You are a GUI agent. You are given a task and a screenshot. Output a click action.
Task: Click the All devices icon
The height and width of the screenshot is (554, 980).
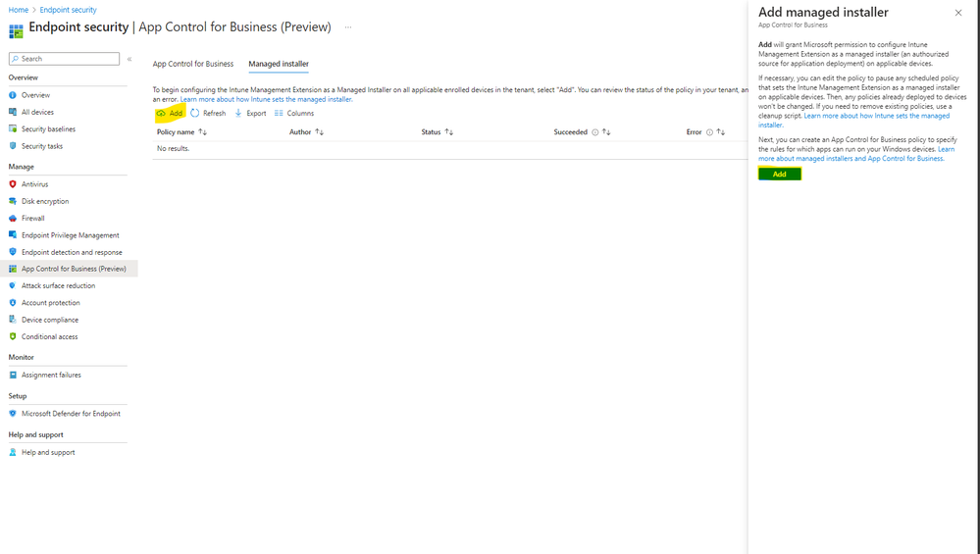(13, 112)
